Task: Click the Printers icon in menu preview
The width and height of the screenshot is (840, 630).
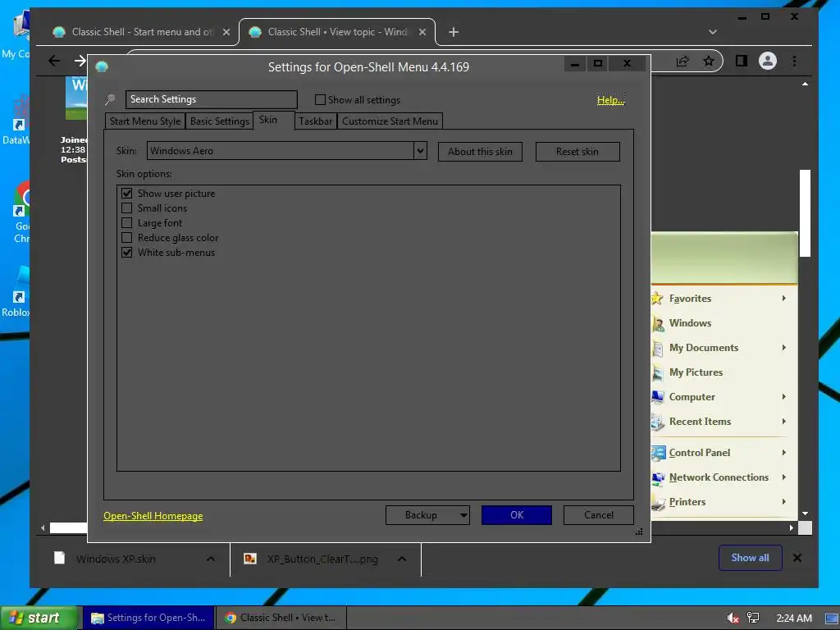Action: pyautogui.click(x=659, y=503)
